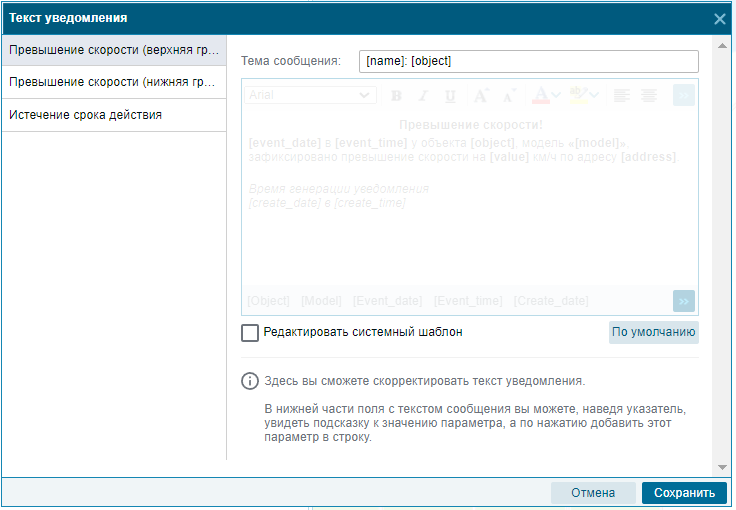This screenshot has width=736, height=510.
Task: Focus the Тема сообщения input field
Action: 529,61
